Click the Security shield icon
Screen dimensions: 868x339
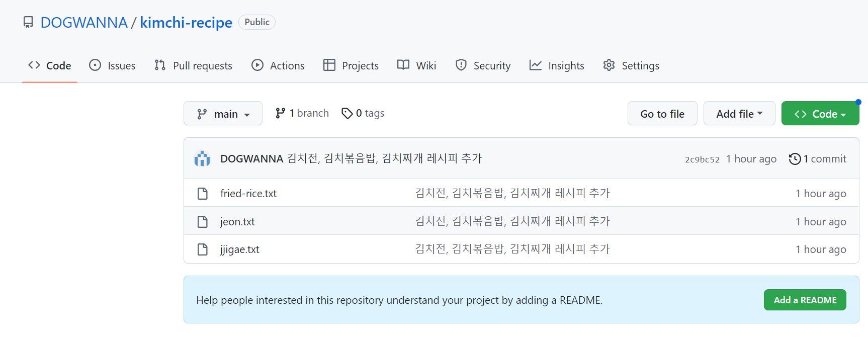click(x=461, y=65)
